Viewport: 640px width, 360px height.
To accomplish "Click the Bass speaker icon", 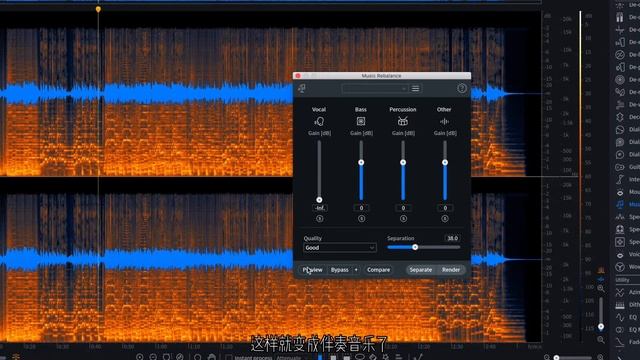I will [x=361, y=121].
